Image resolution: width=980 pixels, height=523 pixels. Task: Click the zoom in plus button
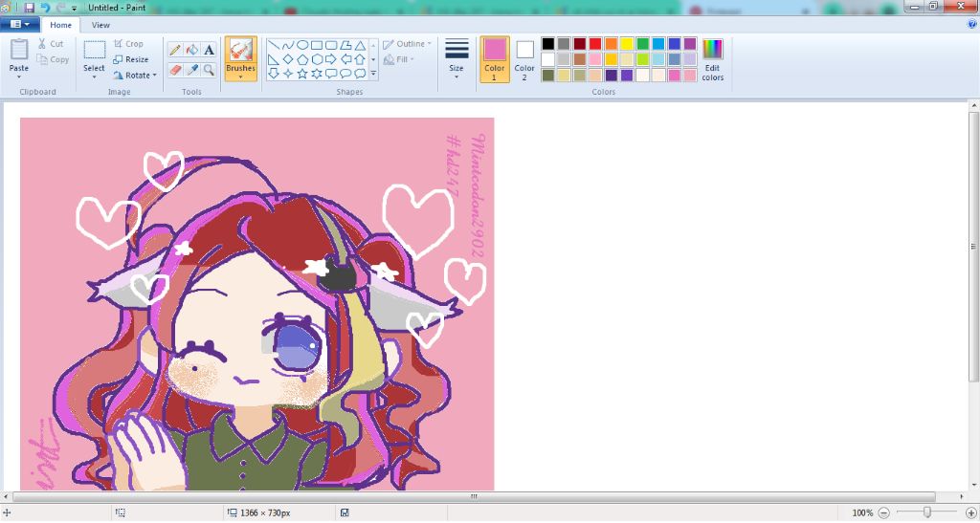[971, 513]
